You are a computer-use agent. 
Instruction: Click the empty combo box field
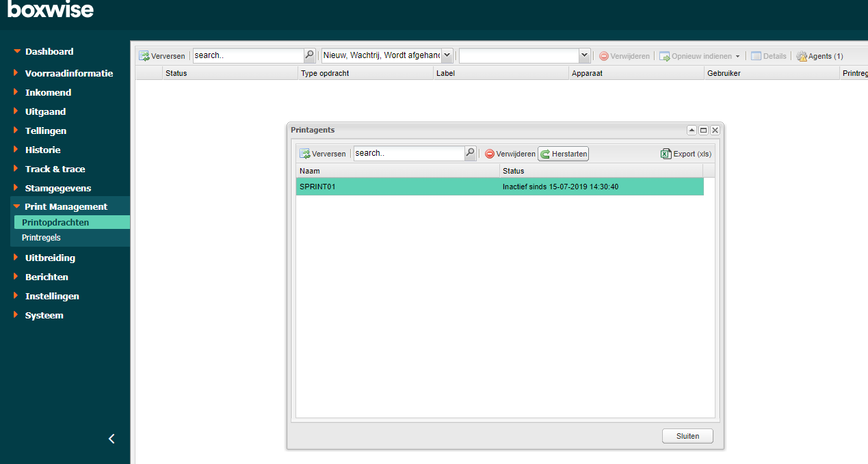[518, 55]
